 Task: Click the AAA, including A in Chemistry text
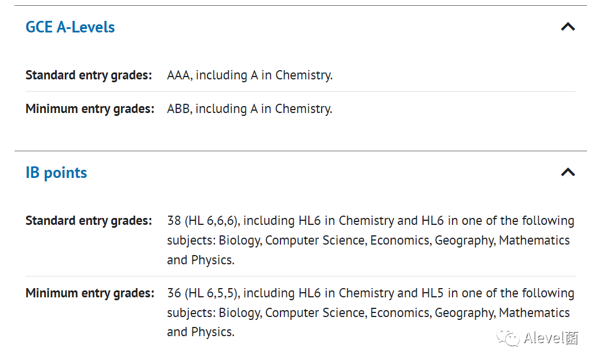coord(250,75)
